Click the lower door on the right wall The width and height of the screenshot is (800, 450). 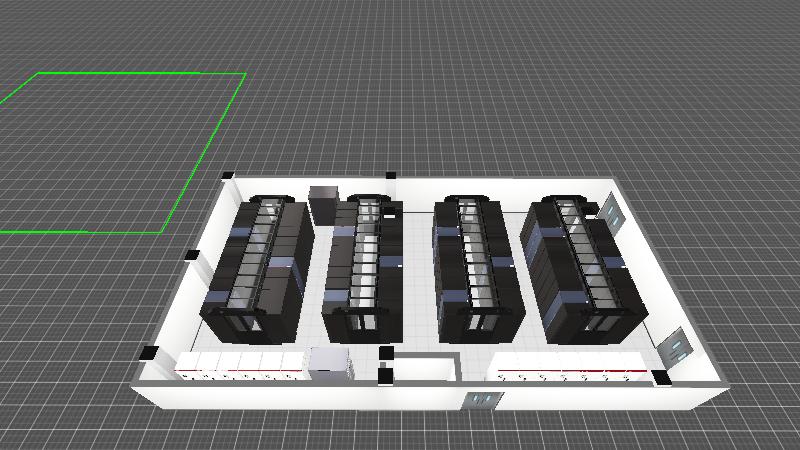[x=677, y=345]
